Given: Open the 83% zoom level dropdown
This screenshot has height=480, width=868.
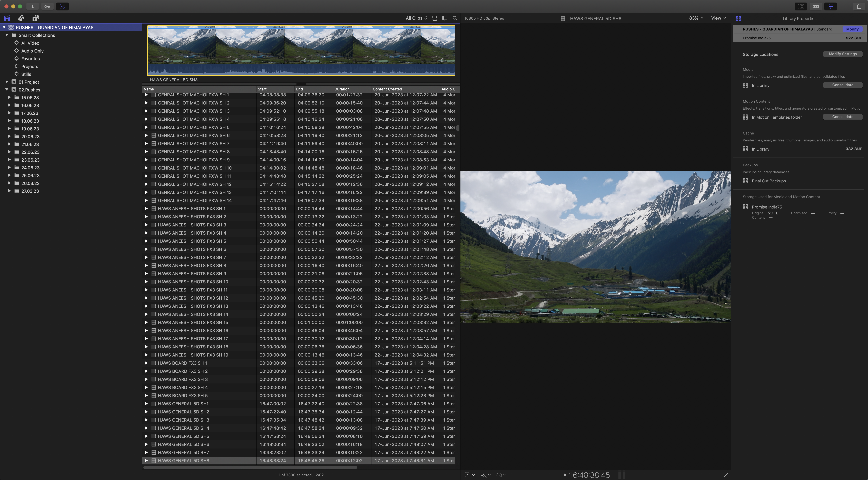Looking at the screenshot, I should [x=696, y=18].
